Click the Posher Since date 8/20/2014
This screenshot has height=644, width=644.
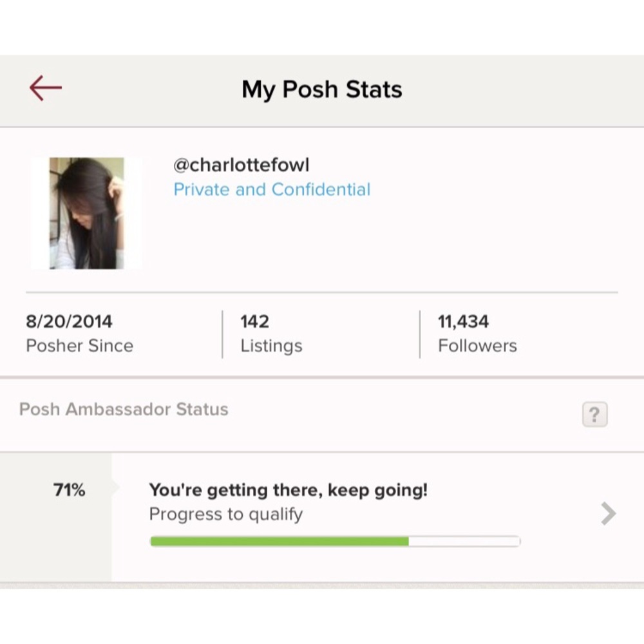pyautogui.click(x=79, y=332)
